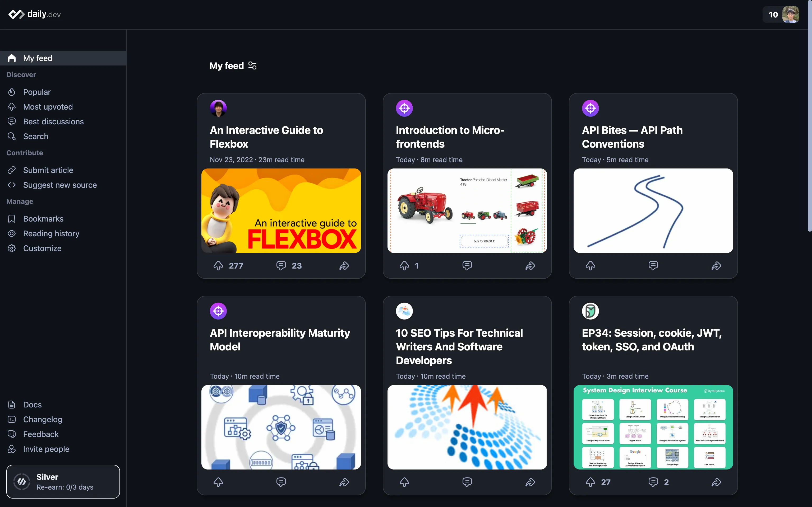
Task: Click Submit article link
Action: [x=48, y=170]
